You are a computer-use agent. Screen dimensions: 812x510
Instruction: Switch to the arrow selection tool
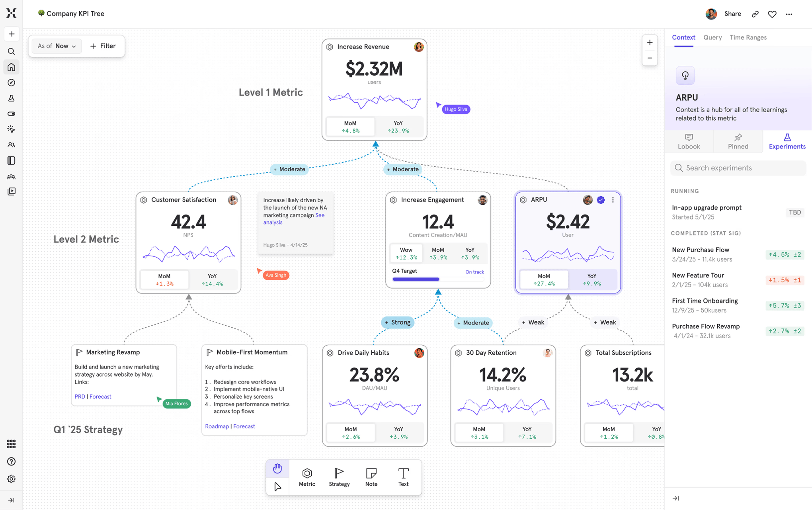point(277,487)
